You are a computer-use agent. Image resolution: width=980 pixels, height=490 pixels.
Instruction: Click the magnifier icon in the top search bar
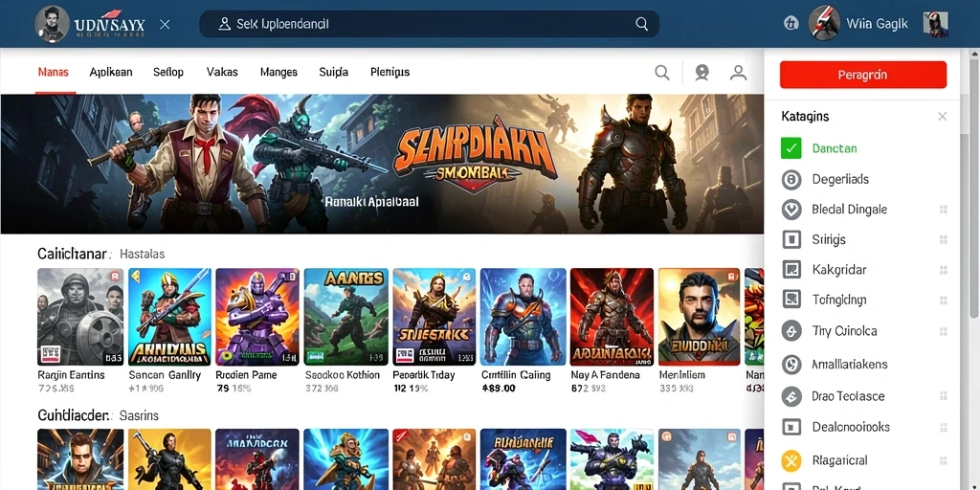pyautogui.click(x=641, y=24)
